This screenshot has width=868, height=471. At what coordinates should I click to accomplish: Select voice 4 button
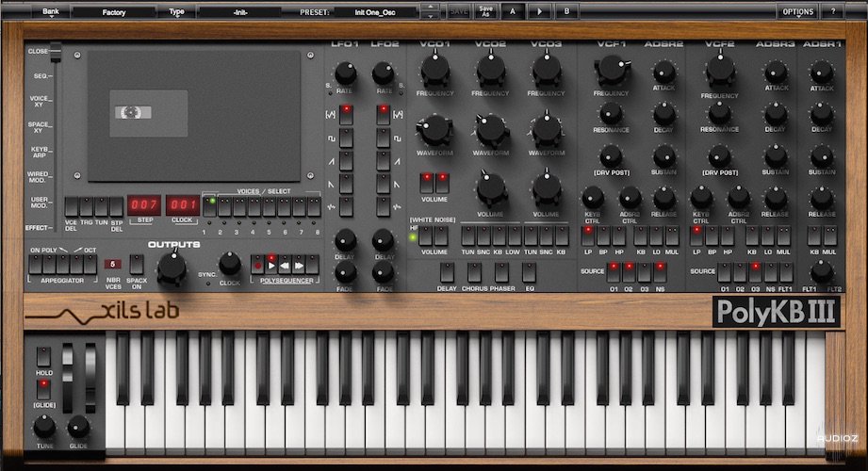pyautogui.click(x=254, y=206)
